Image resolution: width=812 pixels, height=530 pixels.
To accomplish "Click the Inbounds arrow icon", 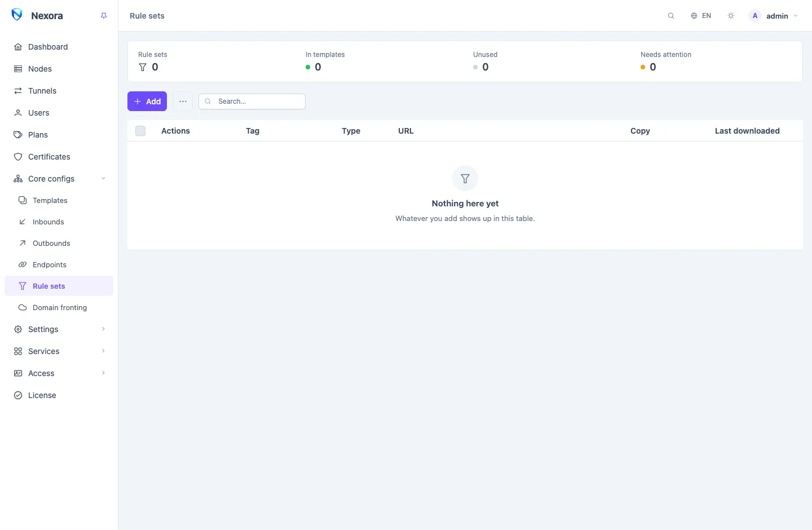I will [x=23, y=222].
